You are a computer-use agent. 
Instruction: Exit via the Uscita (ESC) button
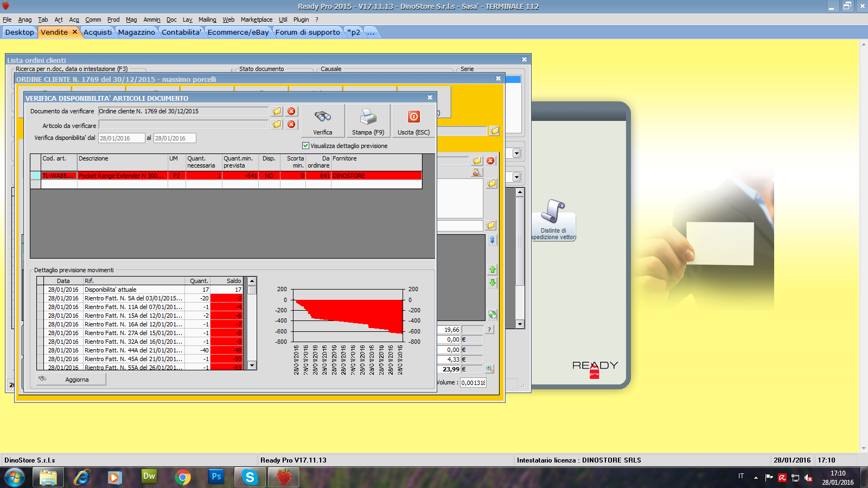(x=413, y=121)
